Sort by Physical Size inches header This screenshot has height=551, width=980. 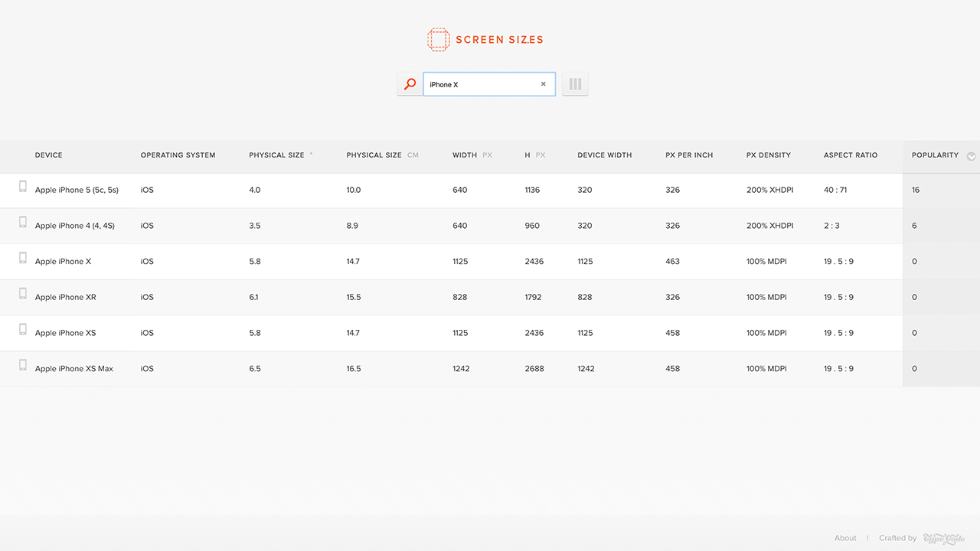pos(277,155)
